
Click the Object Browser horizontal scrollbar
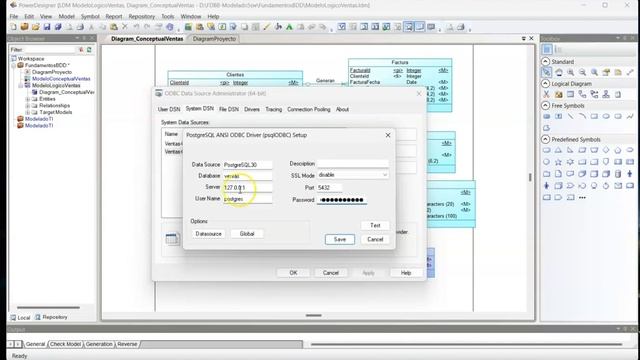[48, 307]
